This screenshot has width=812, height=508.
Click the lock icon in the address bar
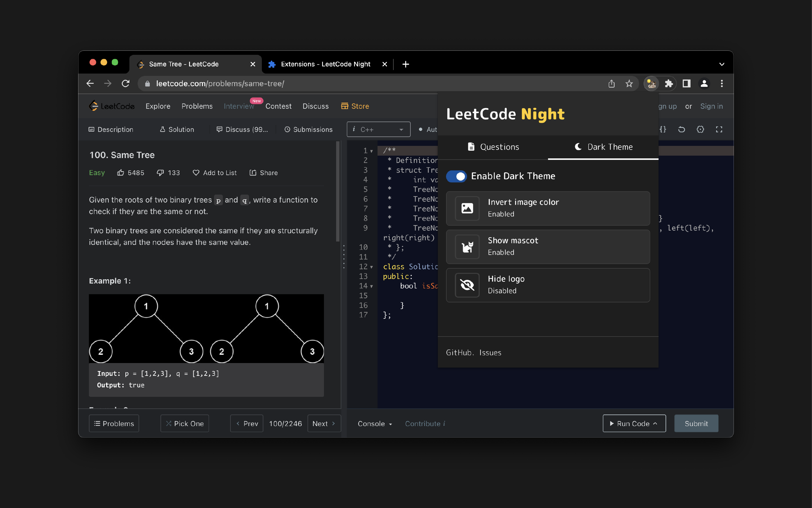pyautogui.click(x=147, y=84)
